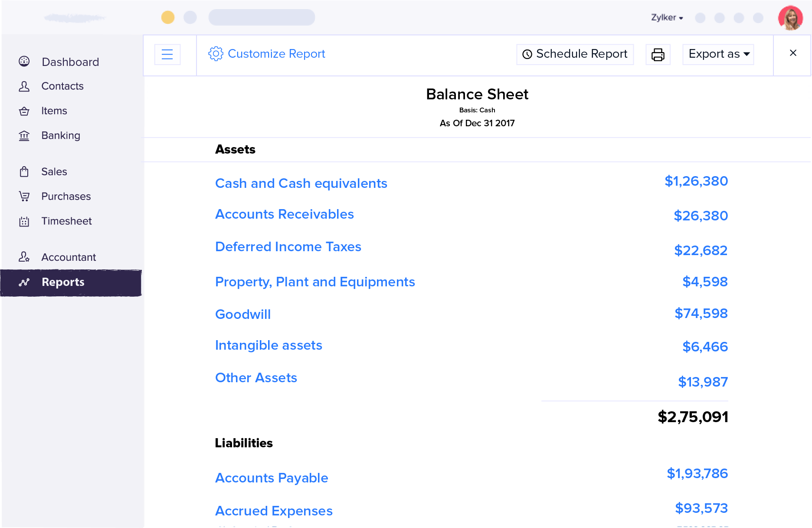The height and width of the screenshot is (528, 812).
Task: Open the Customize Report settings gear
Action: (x=216, y=54)
